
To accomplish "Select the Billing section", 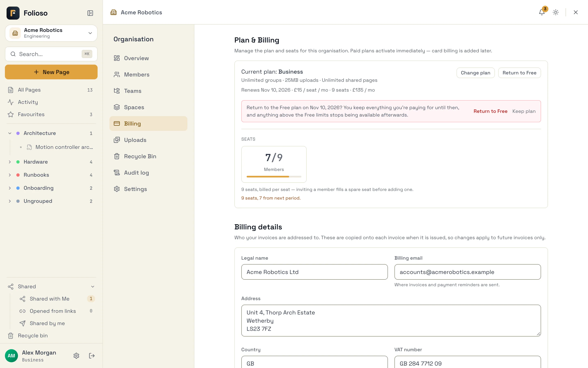I will pos(148,123).
